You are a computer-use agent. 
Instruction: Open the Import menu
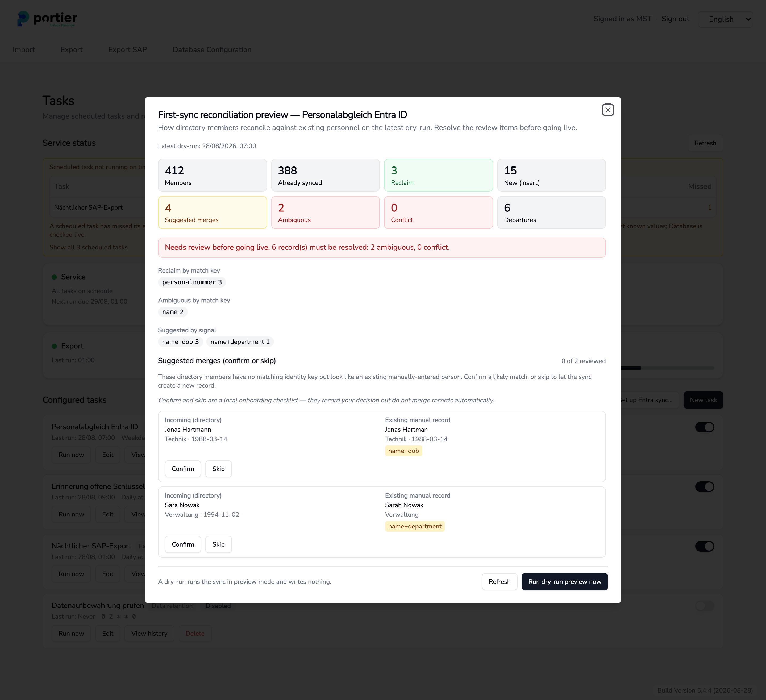[24, 49]
